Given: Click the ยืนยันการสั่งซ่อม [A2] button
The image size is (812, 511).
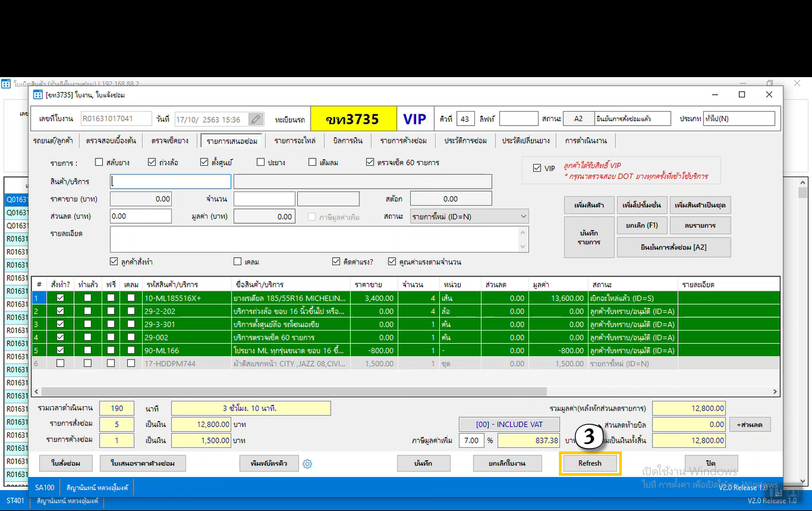Looking at the screenshot, I should click(x=673, y=247).
